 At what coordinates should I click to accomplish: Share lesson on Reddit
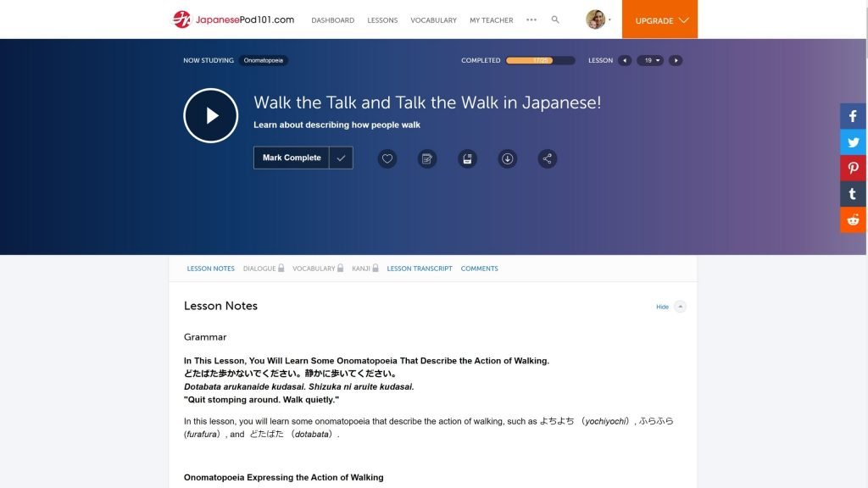853,219
